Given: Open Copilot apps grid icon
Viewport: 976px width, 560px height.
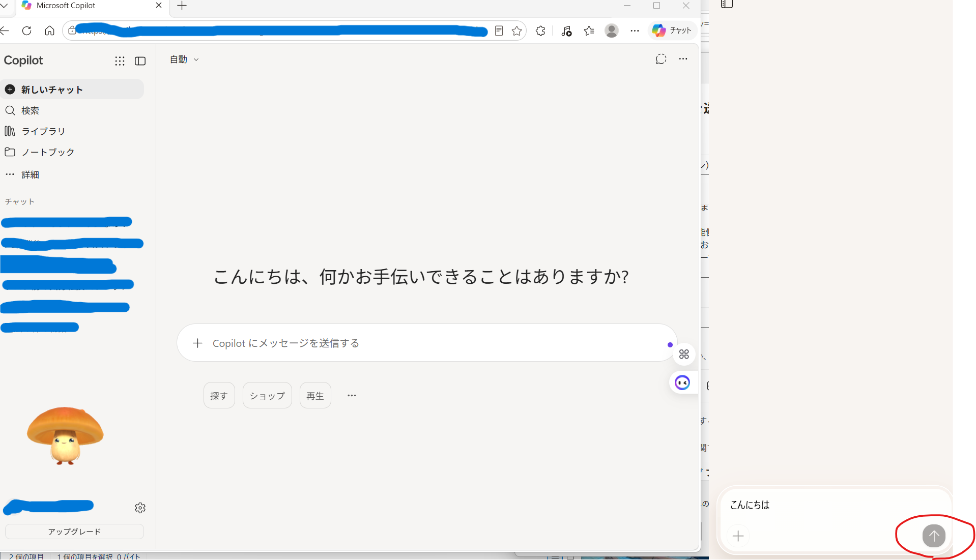Looking at the screenshot, I should click(120, 61).
